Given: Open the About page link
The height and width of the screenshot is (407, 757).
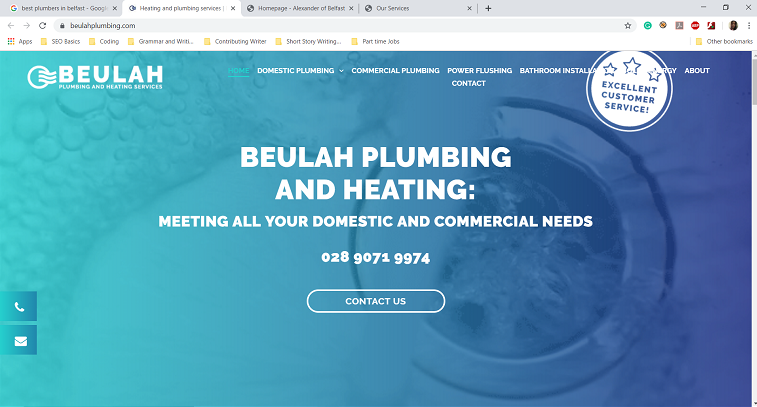Looking at the screenshot, I should point(697,70).
